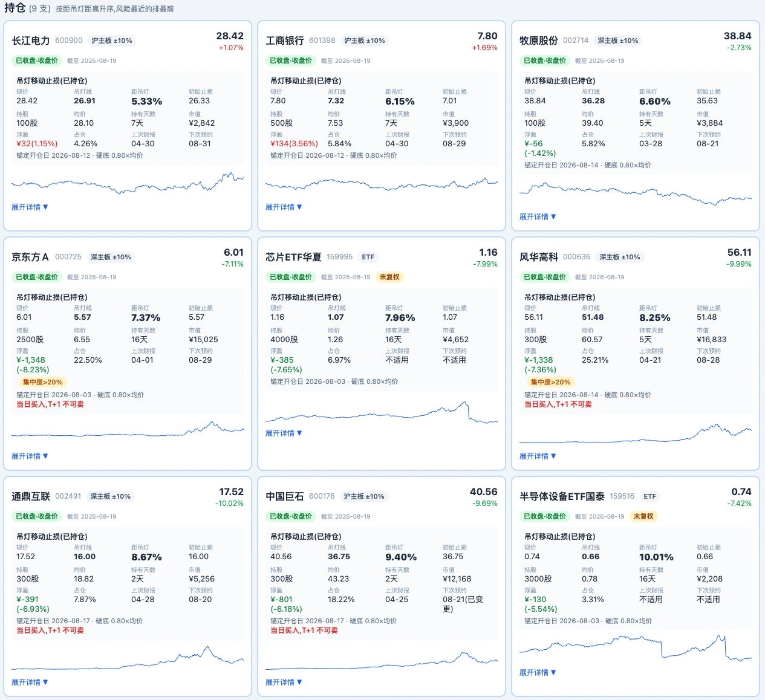This screenshot has width=765, height=700.
Task: Open the 京东方A price sparkline chart
Action: click(128, 429)
